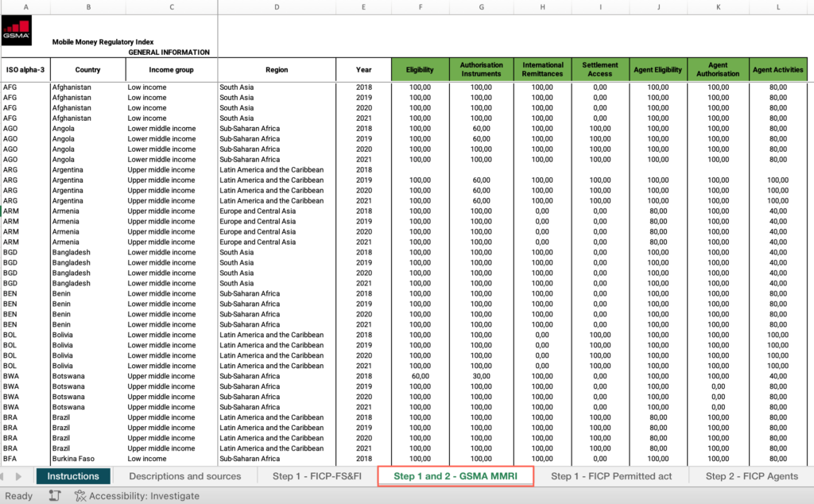Click Botswana 2019 Agent Authorisation value 0,00
This screenshot has width=814, height=504.
tap(718, 386)
